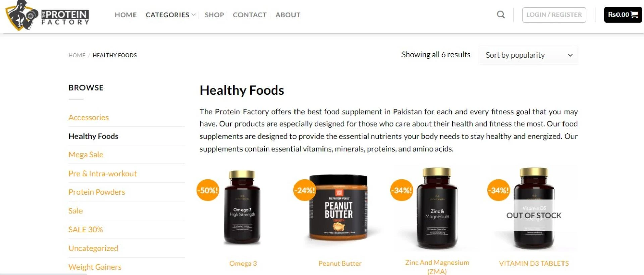Open the Vitamin D3 Tablets product link
This screenshot has height=275, width=644.
coord(534,264)
